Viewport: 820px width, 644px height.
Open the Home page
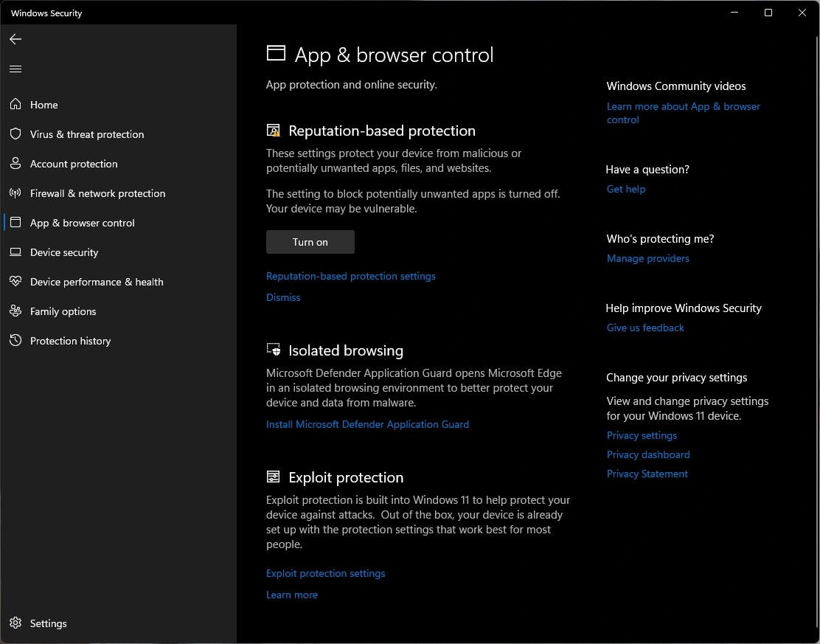click(x=118, y=105)
